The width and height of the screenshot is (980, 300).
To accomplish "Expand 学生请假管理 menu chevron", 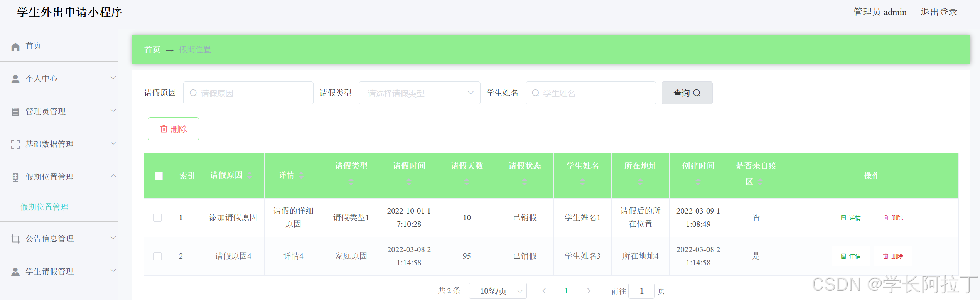I will 113,271.
